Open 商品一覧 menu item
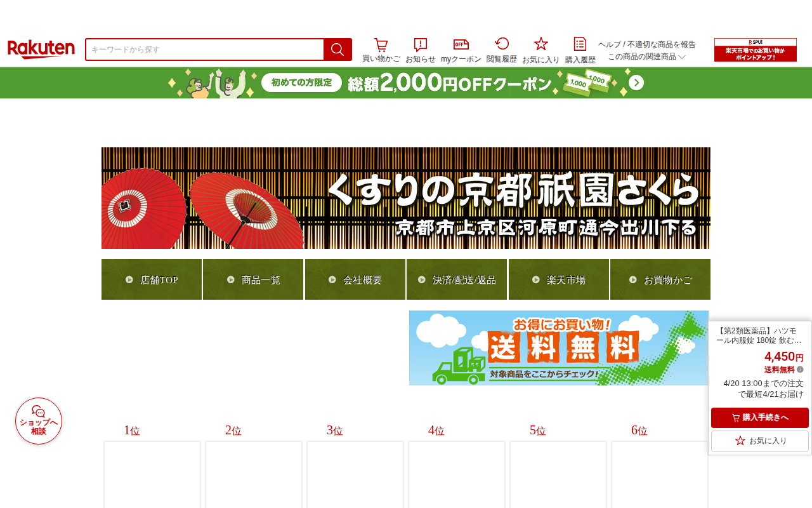This screenshot has width=812, height=508. tap(254, 279)
